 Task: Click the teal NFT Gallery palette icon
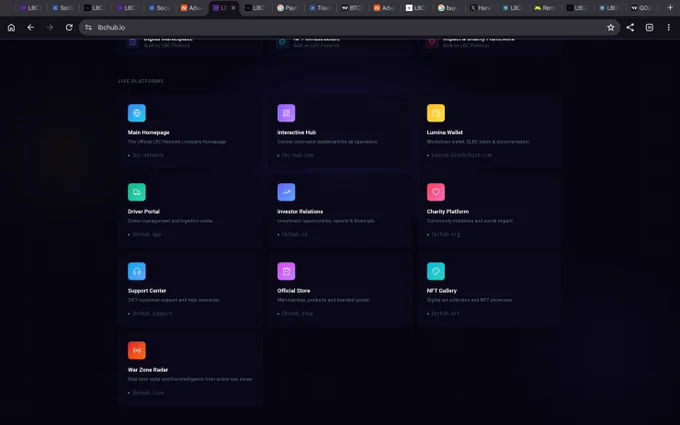coord(436,271)
